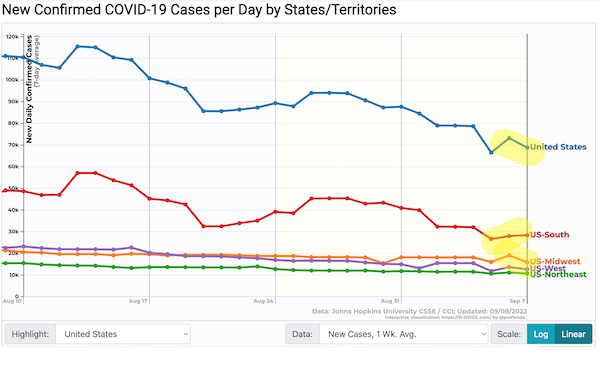This screenshot has width=600, height=388.
Task: Open the Highlight United States dropdown
Action: (x=123, y=334)
